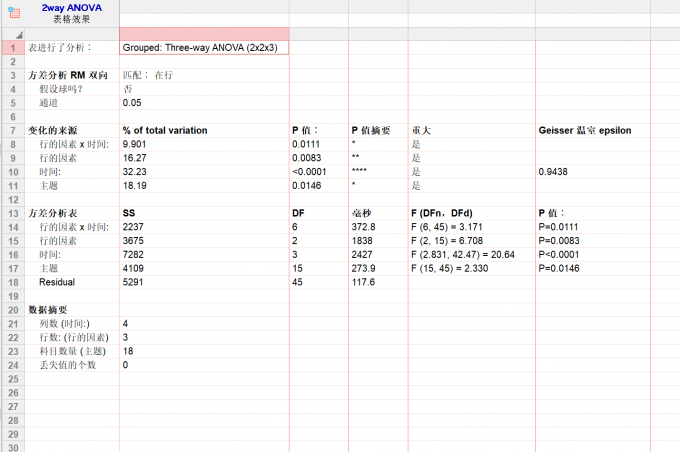680x452 pixels.
Task: Select the Residual SS value 5291
Action: coord(133,282)
